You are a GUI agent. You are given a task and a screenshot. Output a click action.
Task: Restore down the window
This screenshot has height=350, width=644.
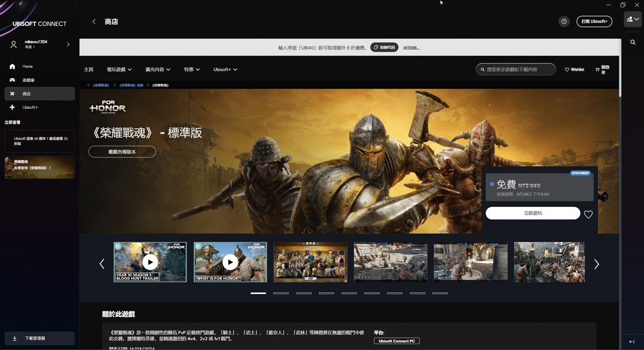point(623,5)
